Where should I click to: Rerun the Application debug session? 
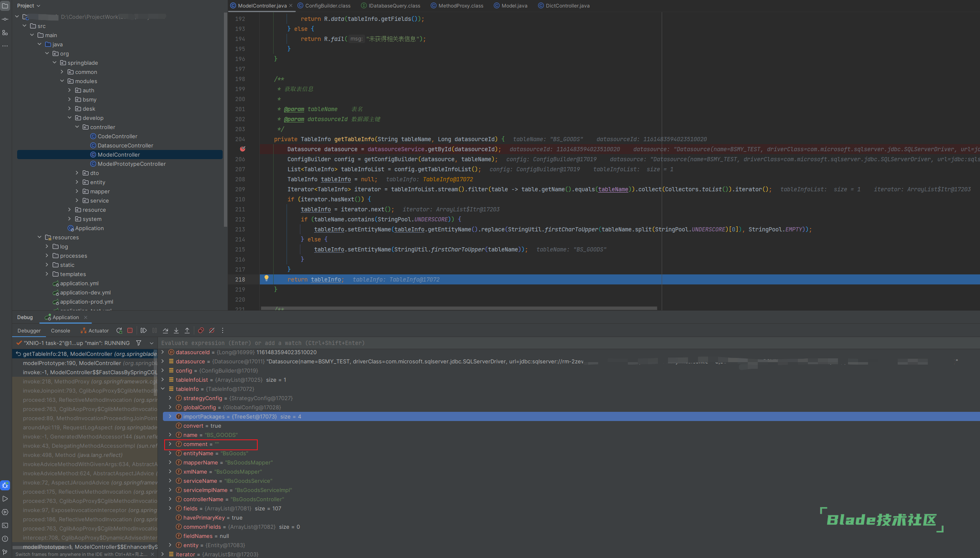pyautogui.click(x=119, y=330)
